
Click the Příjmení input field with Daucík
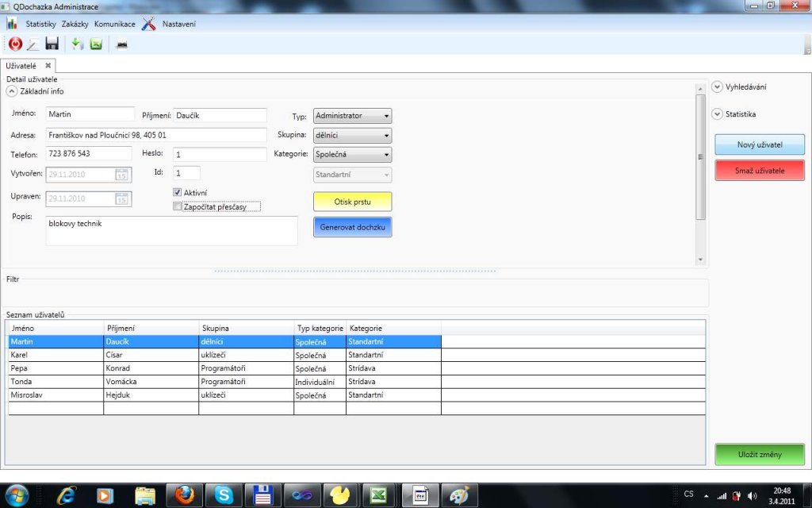[220, 115]
